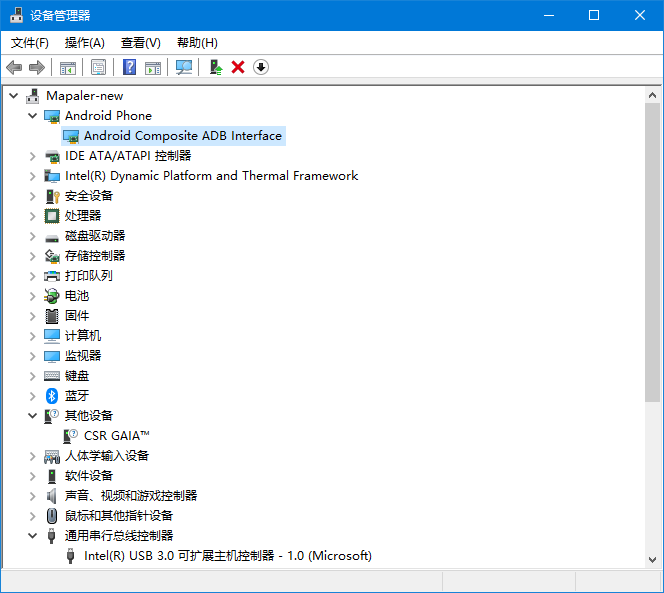Click the Help toolbar icon with question mark

(129, 67)
